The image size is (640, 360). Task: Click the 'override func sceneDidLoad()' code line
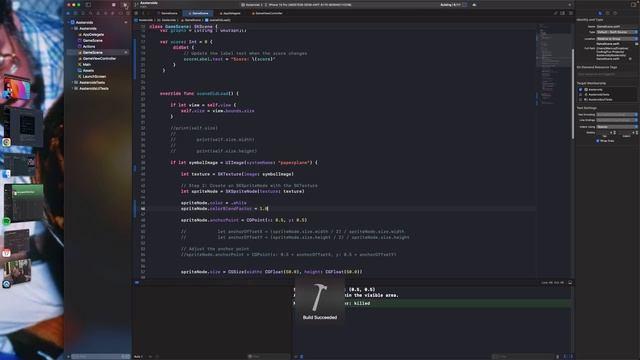tap(199, 93)
